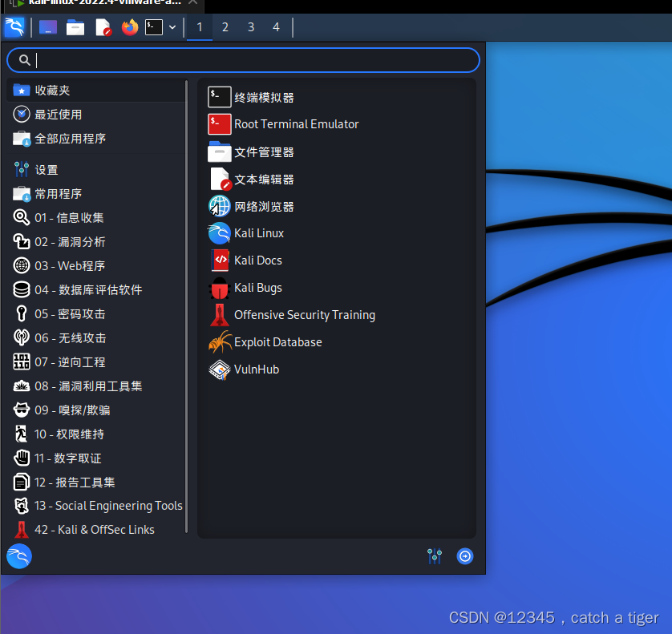Click the Kali user avatar at menu bottom
The image size is (672, 634).
tap(19, 556)
